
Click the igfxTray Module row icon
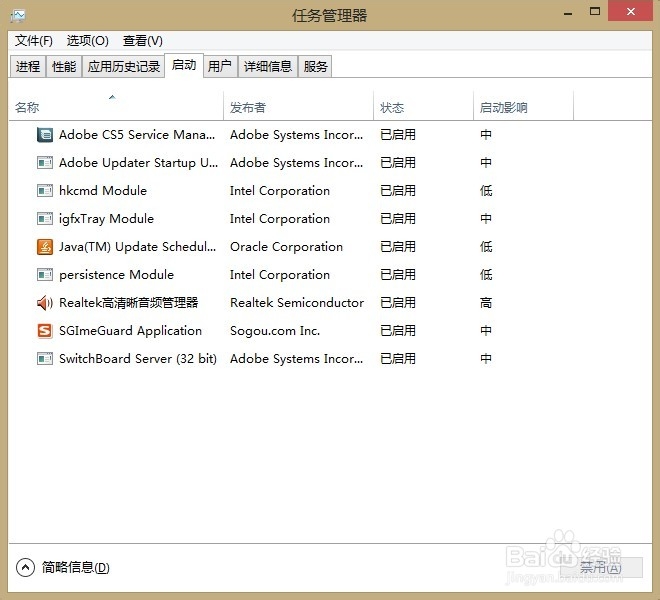(x=45, y=219)
